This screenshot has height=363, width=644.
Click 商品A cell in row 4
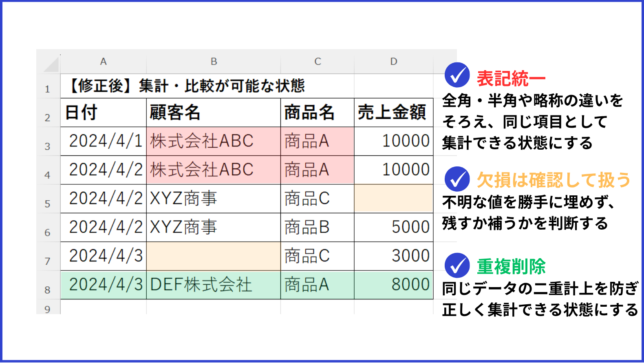coord(318,170)
